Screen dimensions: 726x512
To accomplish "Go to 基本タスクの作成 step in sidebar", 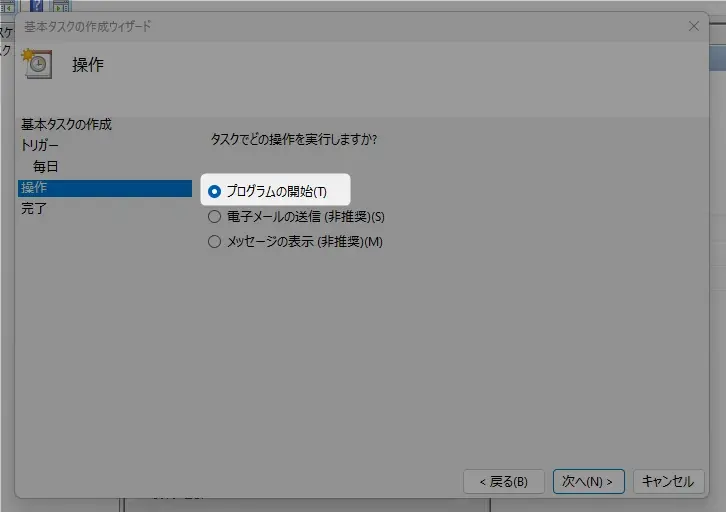I will click(x=66, y=124).
